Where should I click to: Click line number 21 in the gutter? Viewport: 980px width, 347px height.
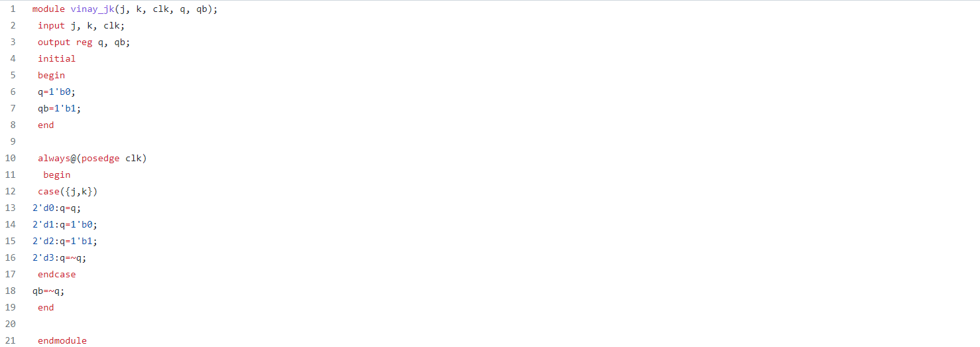pos(10,340)
